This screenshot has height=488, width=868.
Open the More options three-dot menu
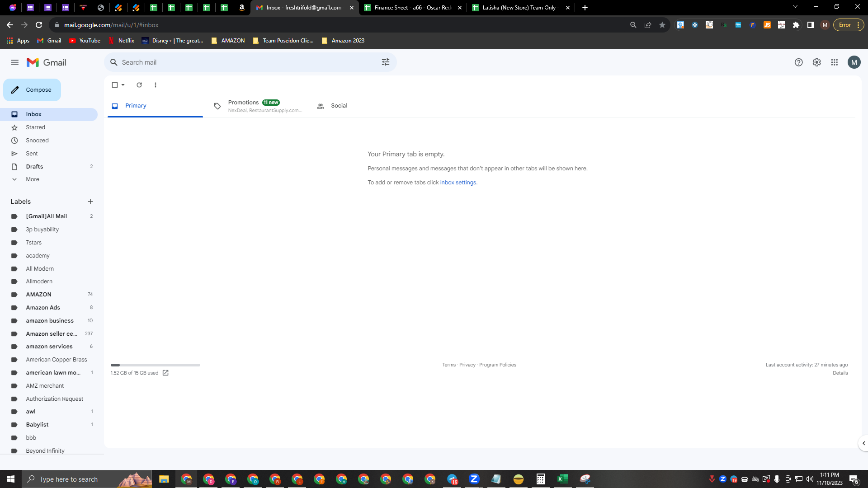point(156,85)
